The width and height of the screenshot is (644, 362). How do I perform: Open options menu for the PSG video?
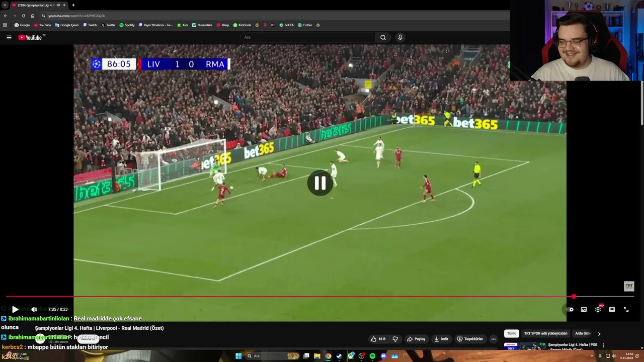point(603,345)
